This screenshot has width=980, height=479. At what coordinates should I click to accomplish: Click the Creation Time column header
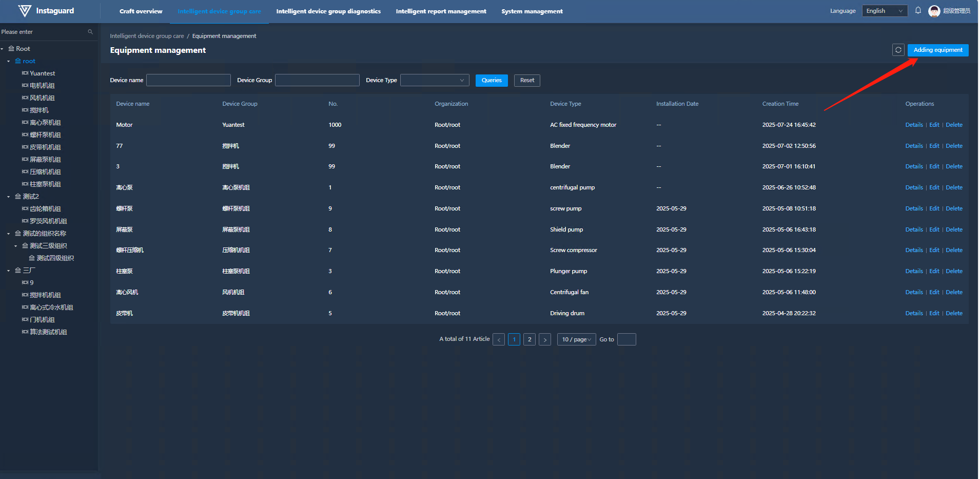pos(780,104)
